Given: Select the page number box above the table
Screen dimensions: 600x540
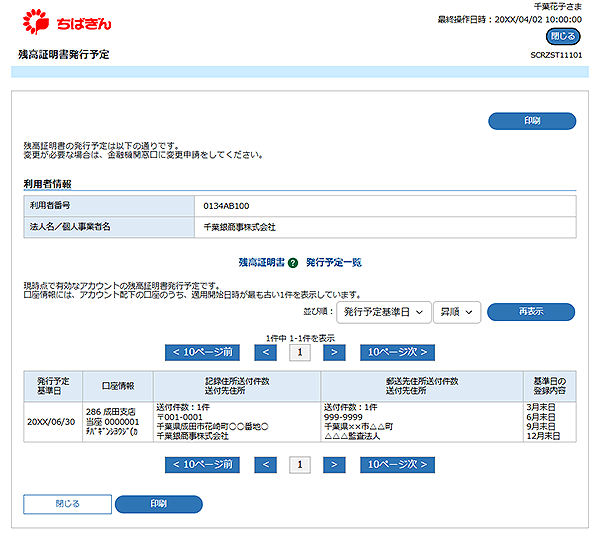Looking at the screenshot, I should click(298, 352).
